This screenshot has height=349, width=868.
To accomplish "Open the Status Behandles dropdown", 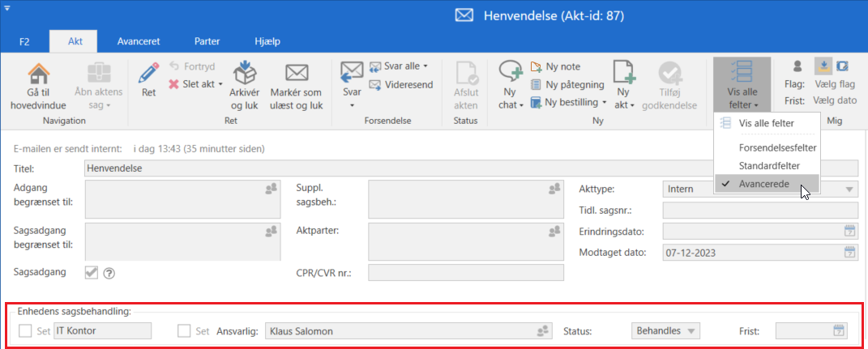I will 665,330.
